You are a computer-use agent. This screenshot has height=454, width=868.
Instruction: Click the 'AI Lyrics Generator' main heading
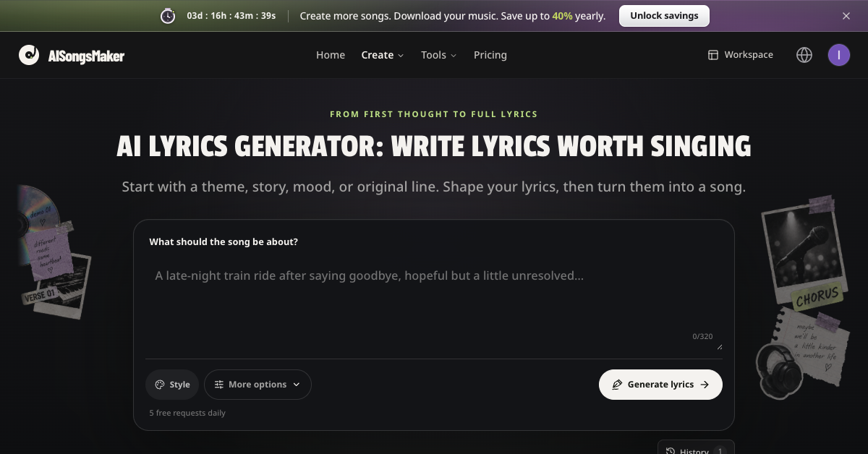434,147
